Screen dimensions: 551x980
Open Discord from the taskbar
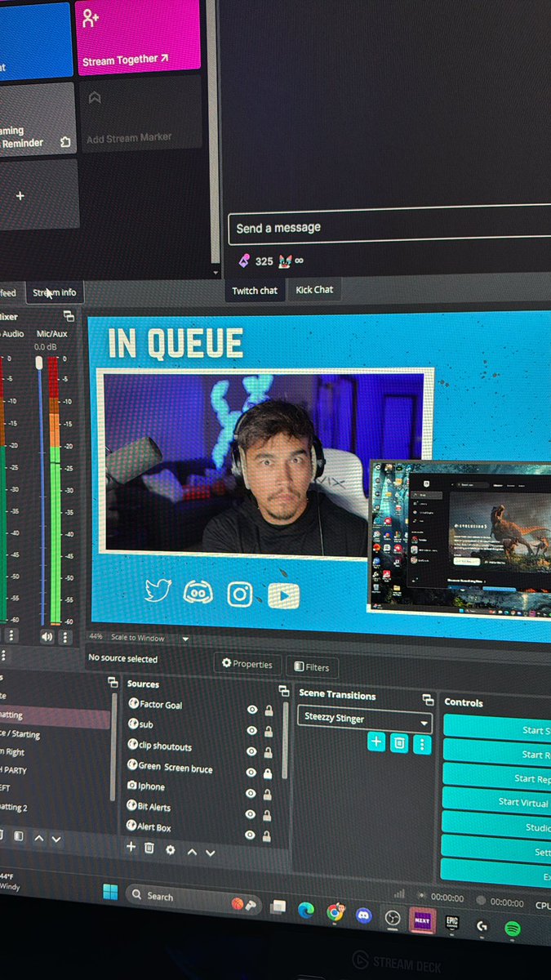[x=363, y=915]
